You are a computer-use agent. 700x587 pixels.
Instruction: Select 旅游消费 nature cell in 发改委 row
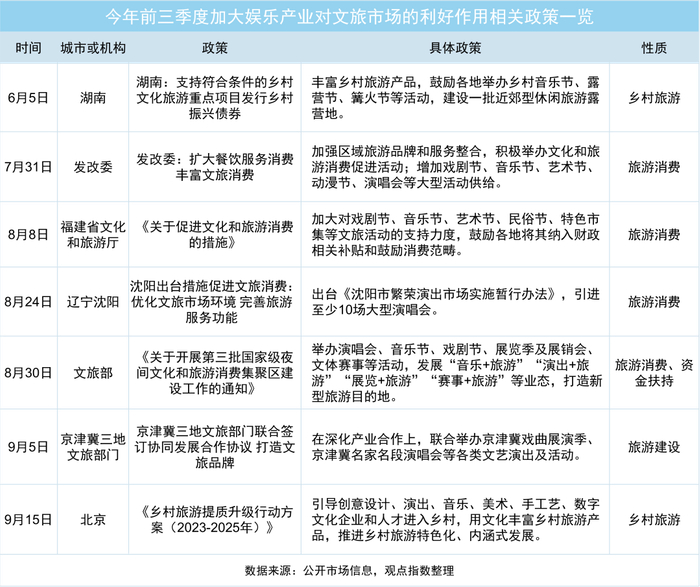click(x=654, y=167)
